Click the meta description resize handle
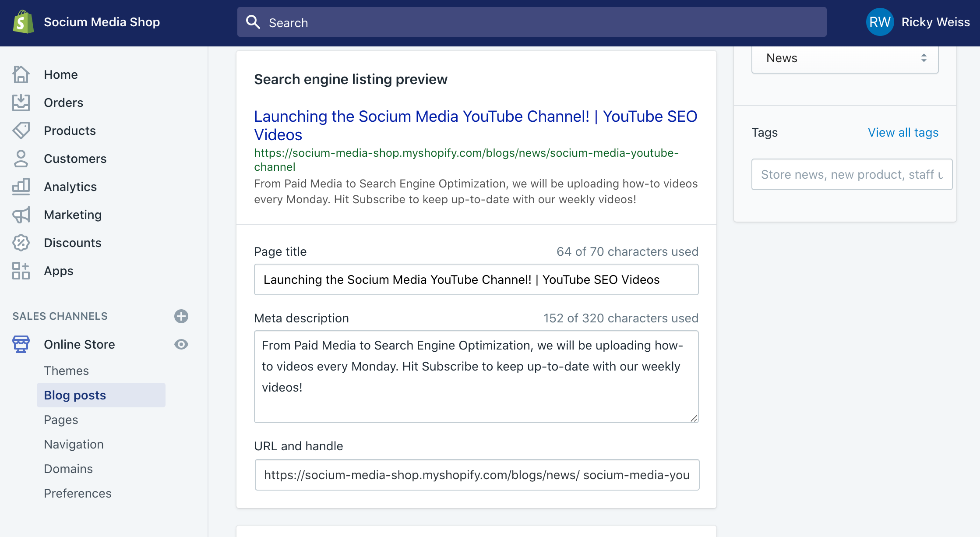Viewport: 980px width, 537px height. coord(694,418)
